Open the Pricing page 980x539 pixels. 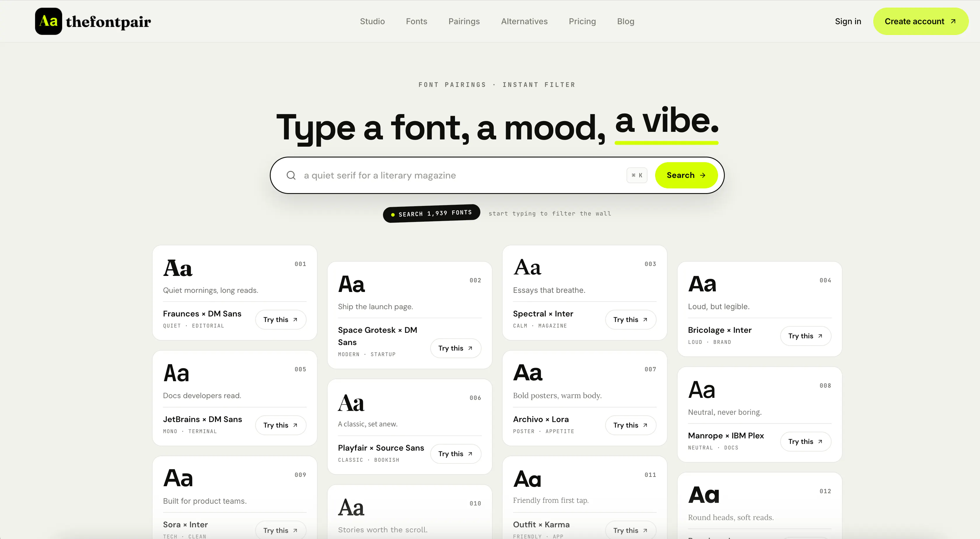tap(582, 21)
